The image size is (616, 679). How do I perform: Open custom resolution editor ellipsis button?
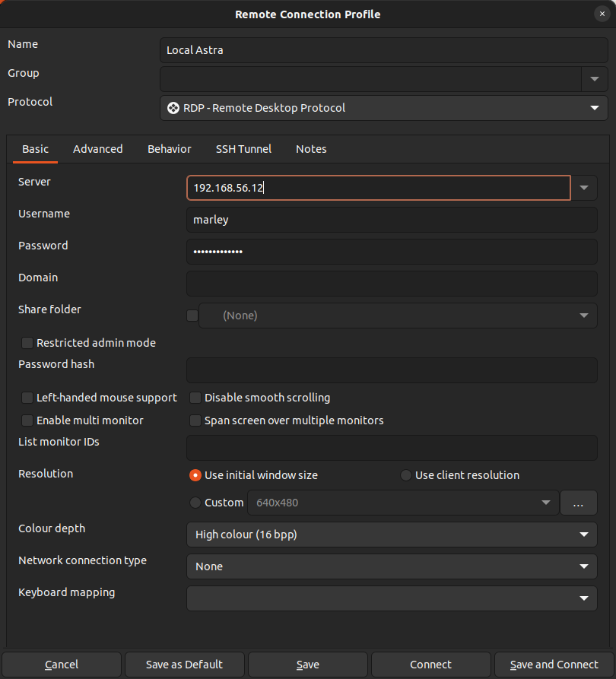(579, 503)
